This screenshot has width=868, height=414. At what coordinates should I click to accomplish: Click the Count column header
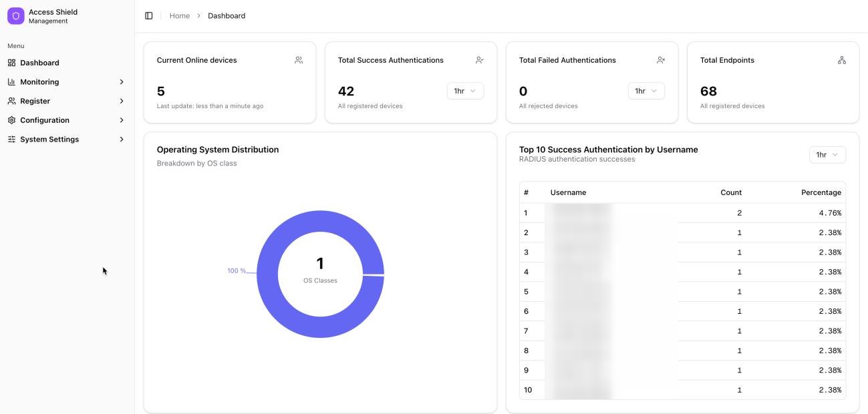click(731, 192)
